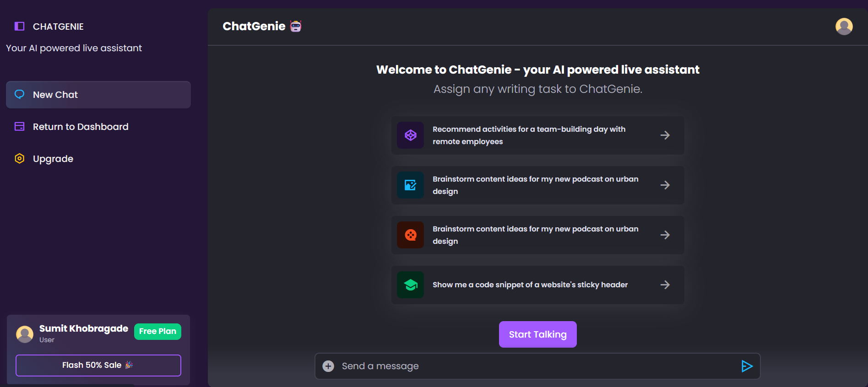Click the Flash 50% Sale button

click(x=98, y=365)
